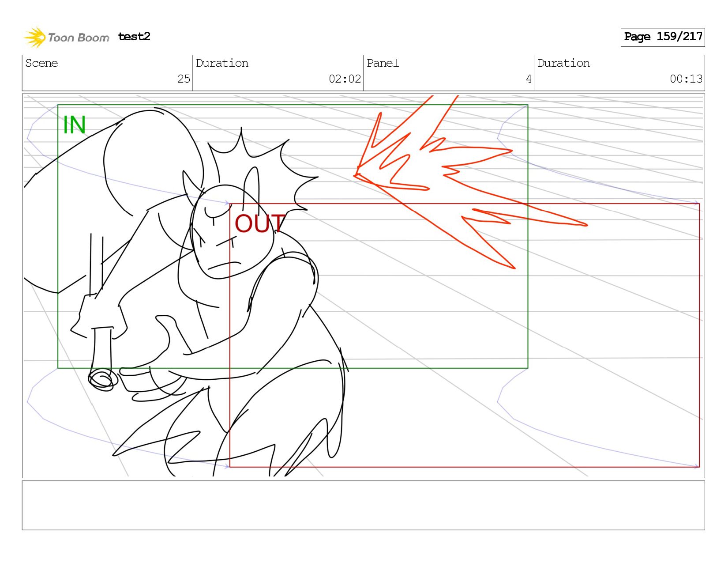
Task: Click the scene duration value '02:02'
Action: click(x=345, y=79)
